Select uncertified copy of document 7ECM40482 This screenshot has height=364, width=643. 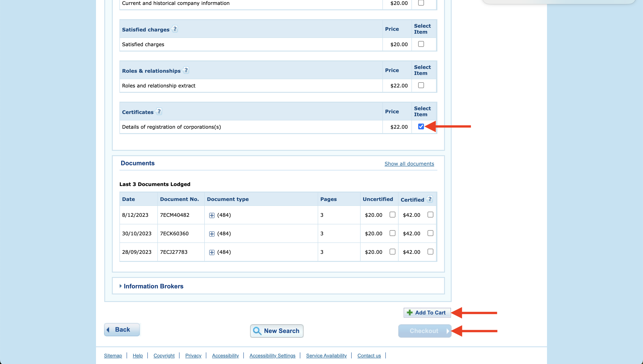click(392, 215)
